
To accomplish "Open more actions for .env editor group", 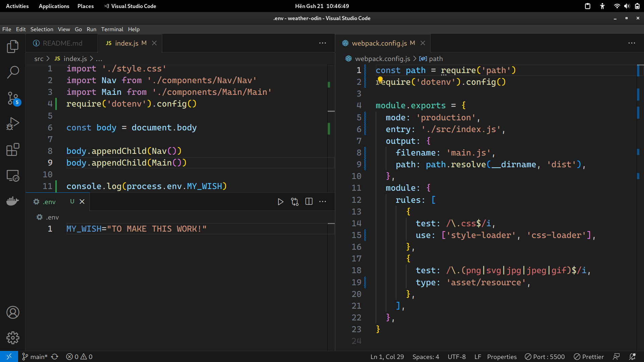I will (323, 201).
